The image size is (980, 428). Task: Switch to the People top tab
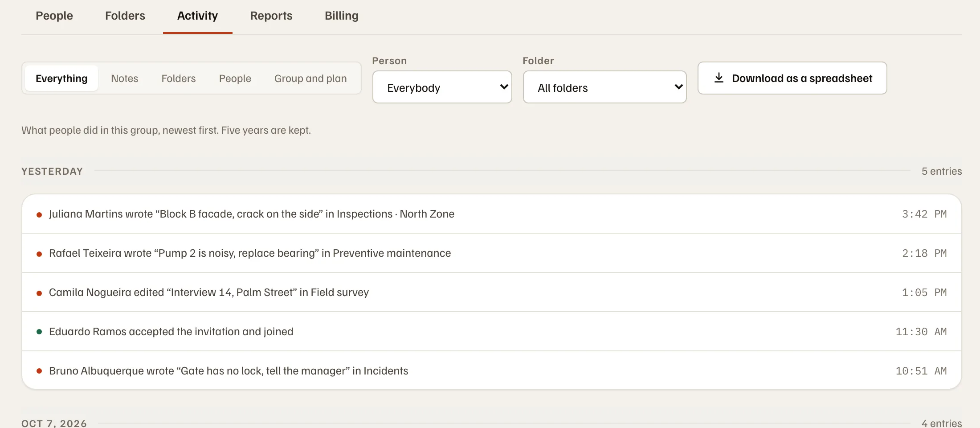point(54,16)
